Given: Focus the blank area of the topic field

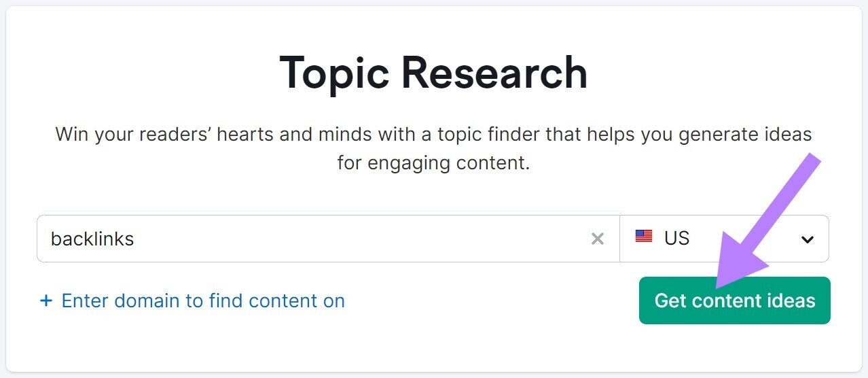Looking at the screenshot, I should (340, 239).
